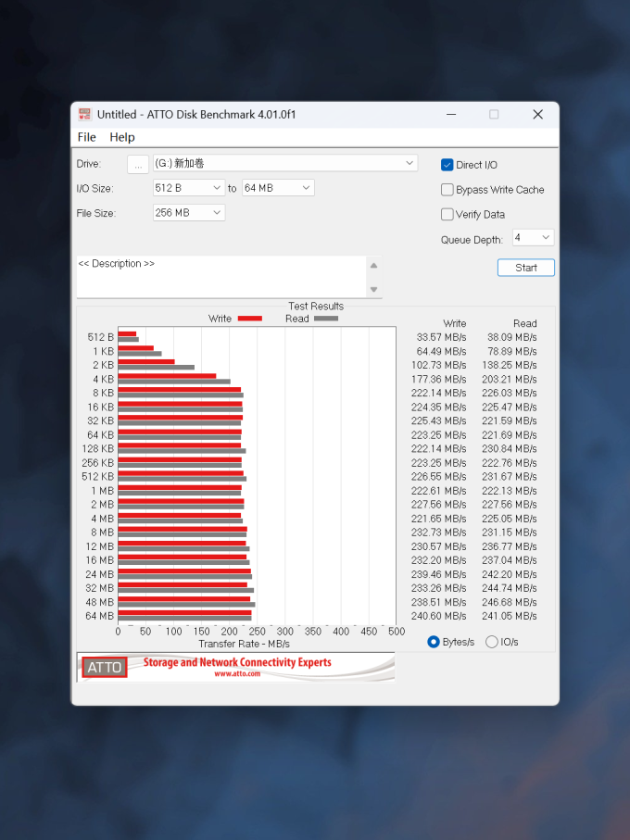Uncheck the Direct I/O checkbox

[x=447, y=165]
